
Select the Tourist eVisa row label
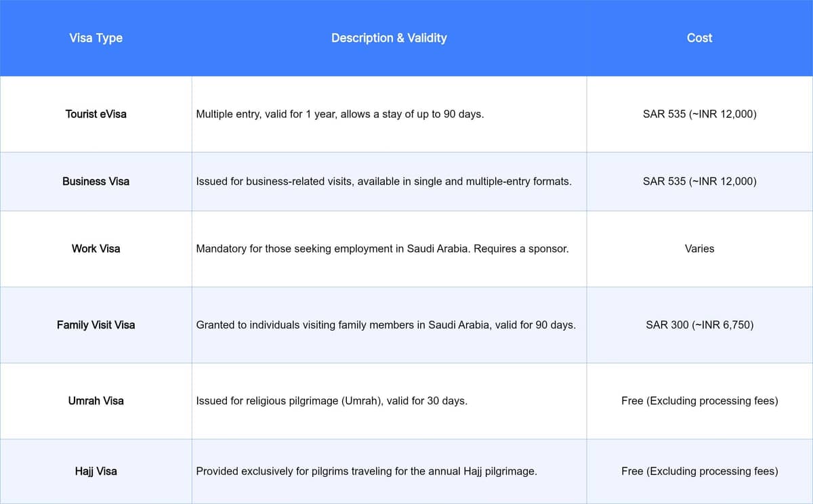click(x=96, y=114)
